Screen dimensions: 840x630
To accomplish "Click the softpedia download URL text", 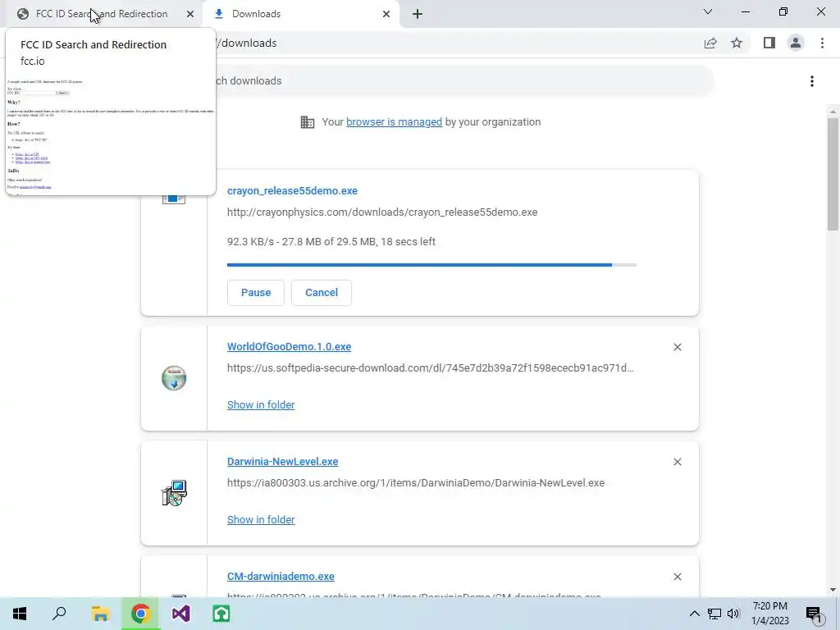I will 430,368.
